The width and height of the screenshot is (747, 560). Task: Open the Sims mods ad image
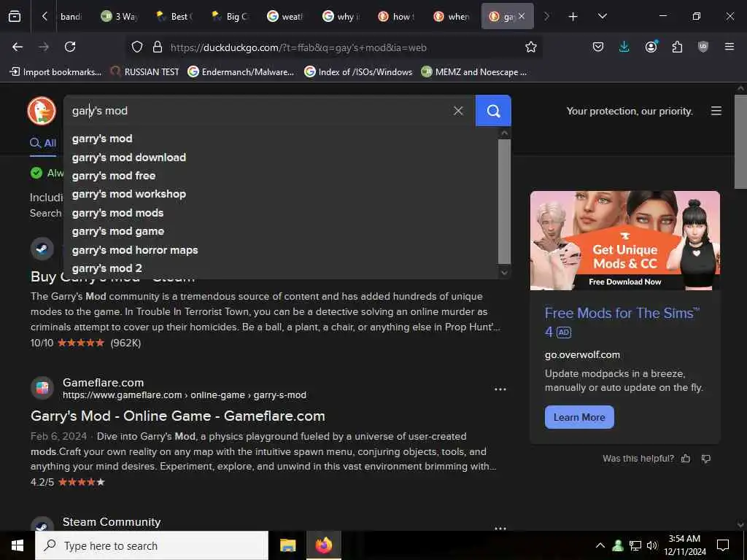[x=624, y=241]
